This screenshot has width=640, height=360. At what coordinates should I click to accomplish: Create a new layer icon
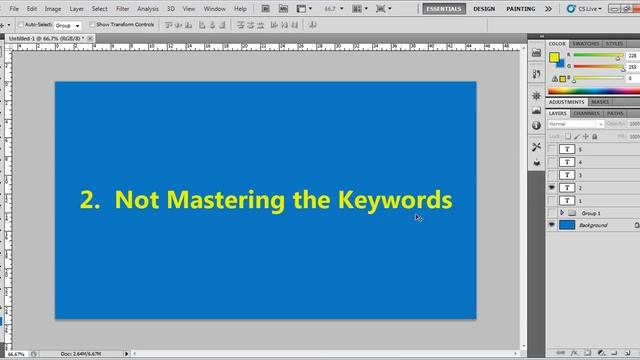(x=627, y=353)
